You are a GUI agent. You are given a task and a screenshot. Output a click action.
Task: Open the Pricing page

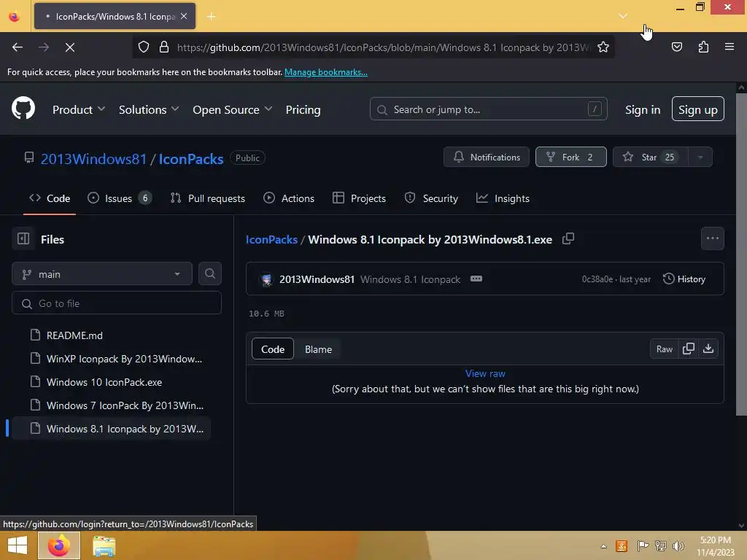tap(303, 109)
